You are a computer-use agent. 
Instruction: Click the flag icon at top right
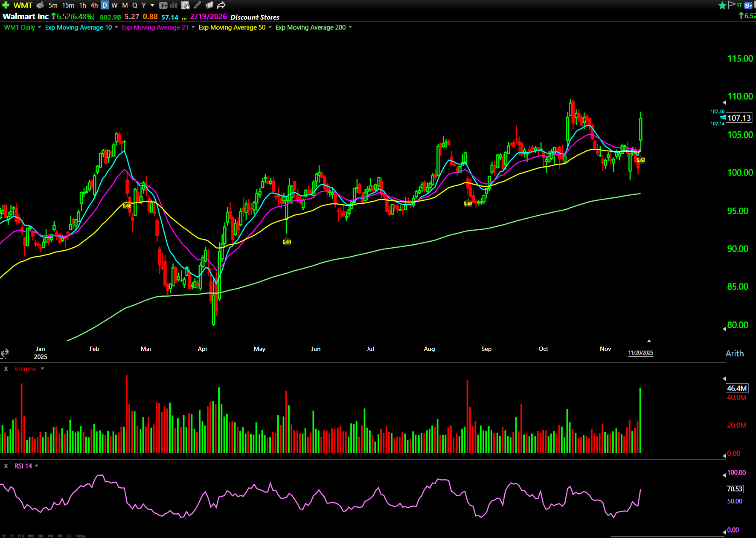click(x=731, y=5)
